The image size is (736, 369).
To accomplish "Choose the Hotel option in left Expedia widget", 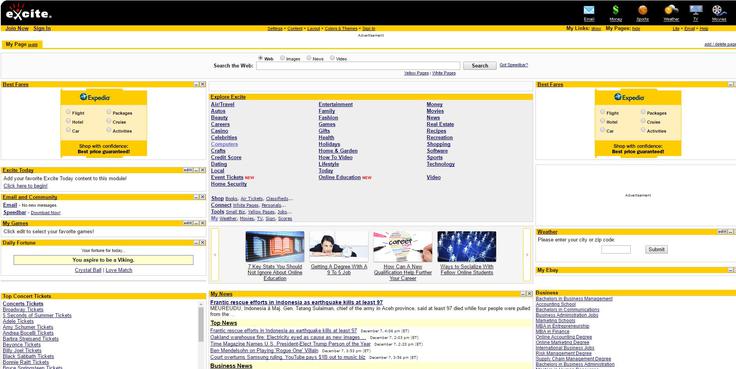I will [x=69, y=121].
